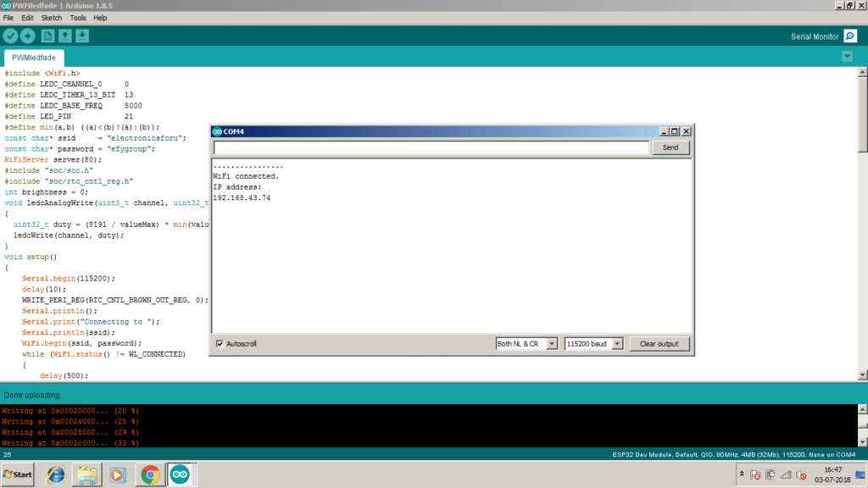Image resolution: width=868 pixels, height=488 pixels.
Task: Launch Internet Explorer from the taskbar
Action: click(x=56, y=474)
